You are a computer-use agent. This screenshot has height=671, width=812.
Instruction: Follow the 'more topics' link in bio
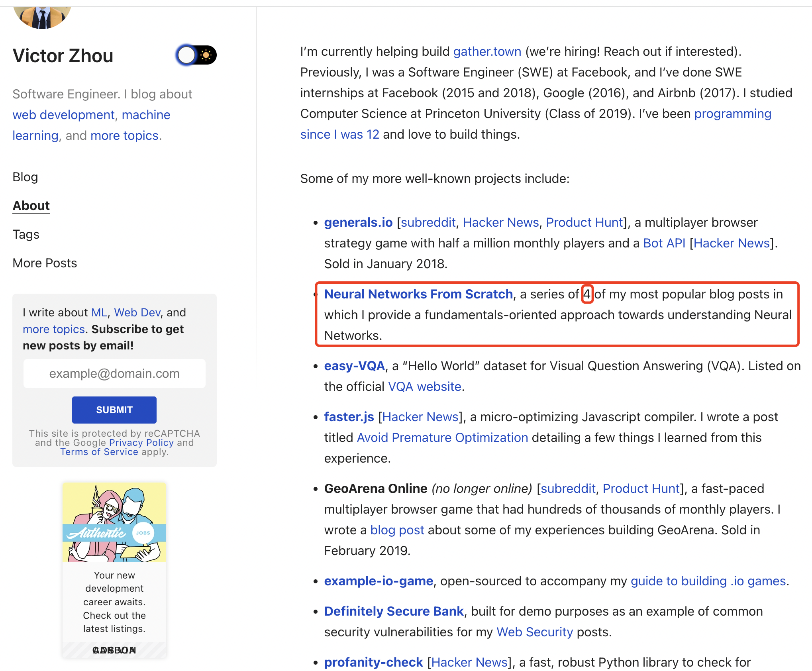tap(124, 135)
